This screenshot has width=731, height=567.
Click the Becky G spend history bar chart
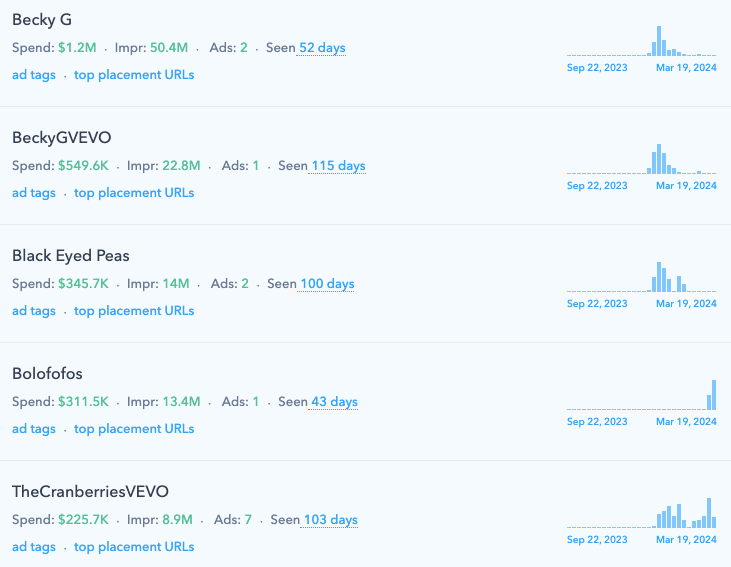(x=641, y=41)
